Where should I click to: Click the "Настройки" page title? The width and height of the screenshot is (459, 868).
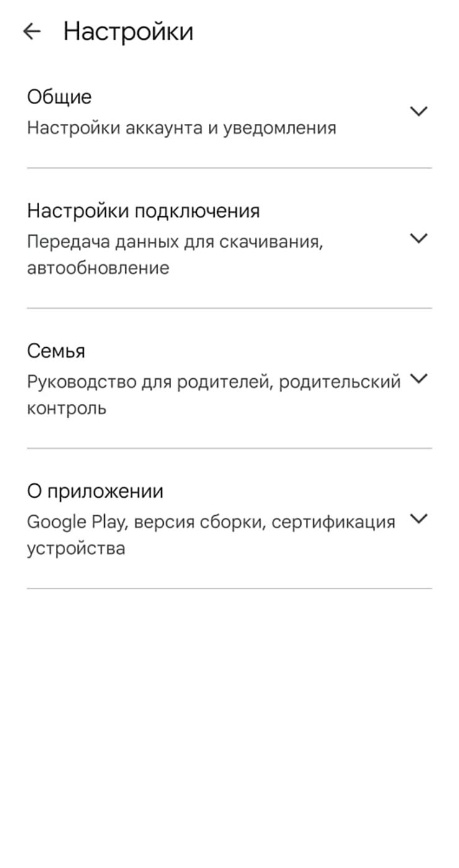tap(128, 32)
